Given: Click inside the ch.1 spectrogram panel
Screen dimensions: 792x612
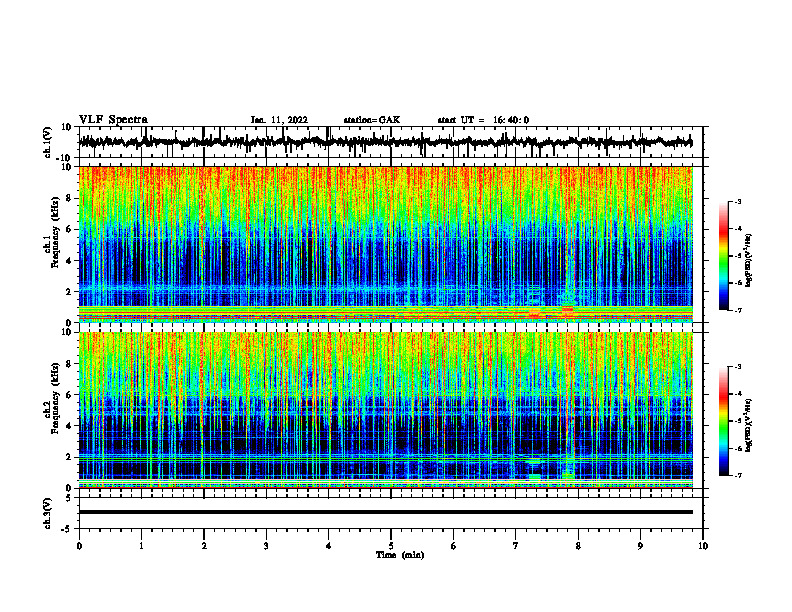Looking at the screenshot, I should pos(385,244).
